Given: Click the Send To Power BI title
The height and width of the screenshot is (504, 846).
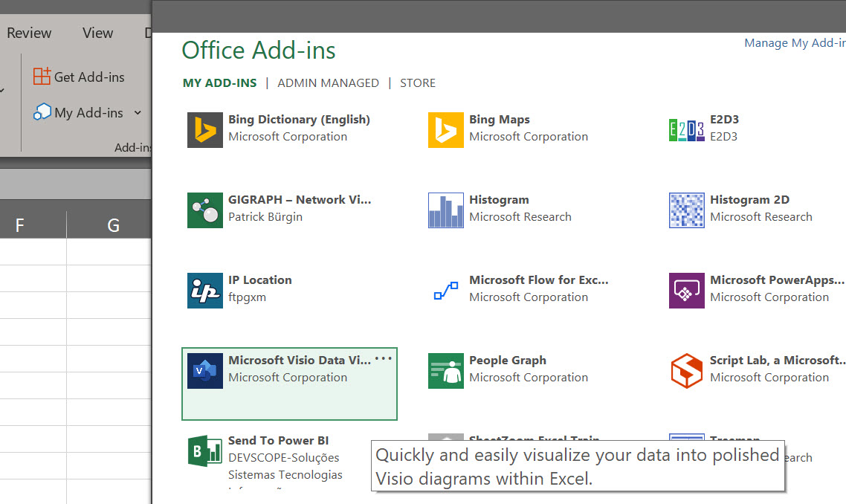Looking at the screenshot, I should (x=278, y=440).
